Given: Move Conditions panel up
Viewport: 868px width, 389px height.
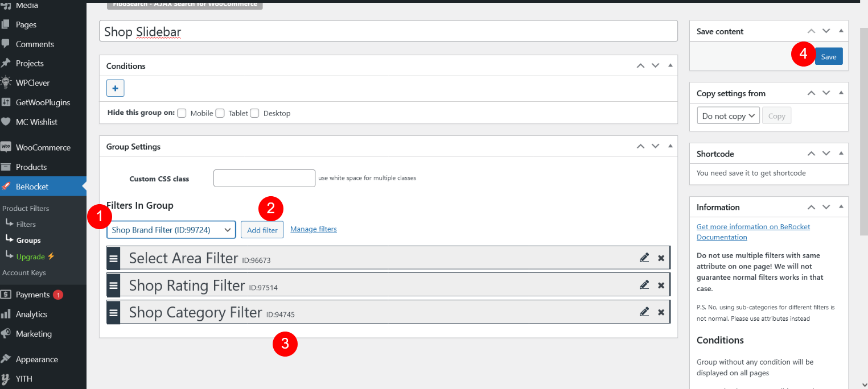Looking at the screenshot, I should tap(640, 66).
